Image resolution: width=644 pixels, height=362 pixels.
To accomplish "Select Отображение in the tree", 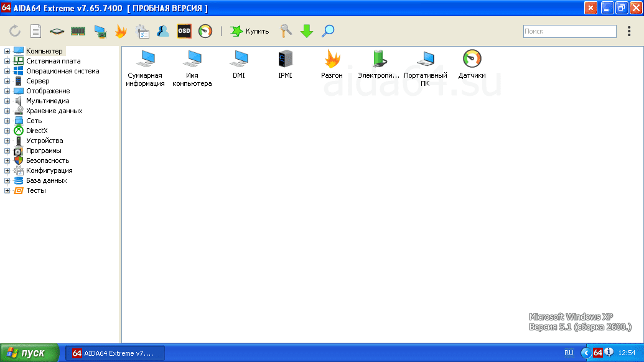I will [x=48, y=91].
